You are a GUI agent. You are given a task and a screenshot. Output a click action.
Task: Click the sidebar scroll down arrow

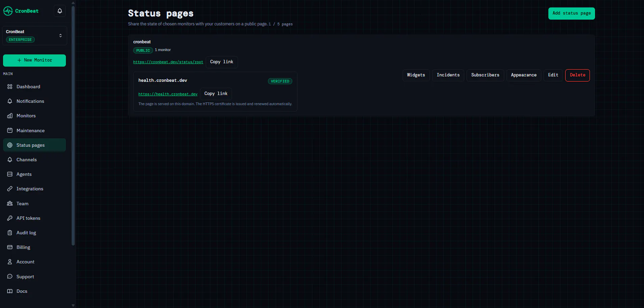73,305
